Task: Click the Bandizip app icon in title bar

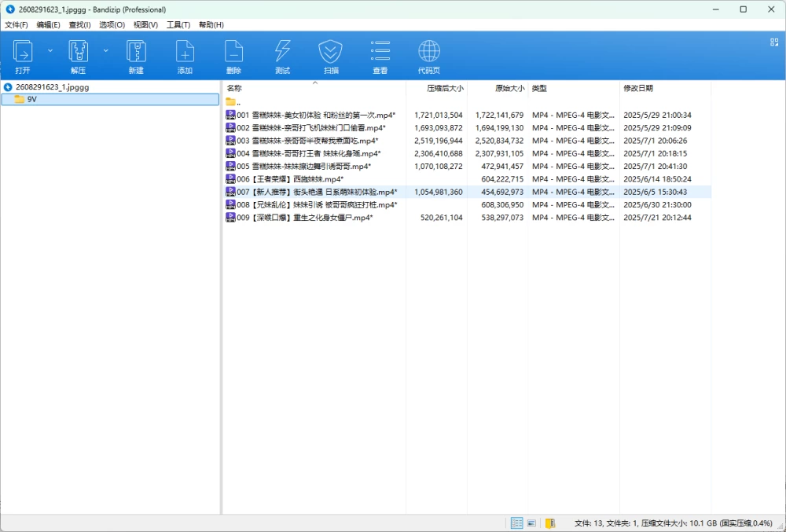Action: click(x=10, y=9)
